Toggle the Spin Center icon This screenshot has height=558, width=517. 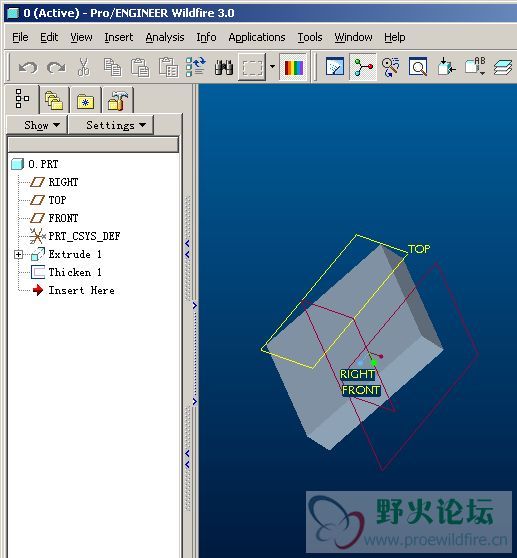click(363, 67)
